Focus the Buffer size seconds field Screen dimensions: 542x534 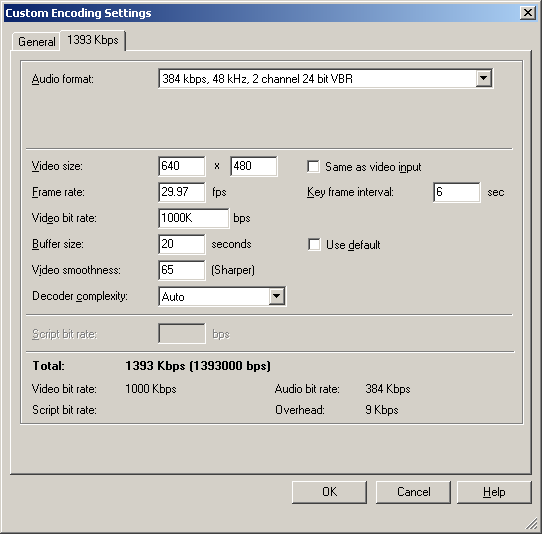[x=182, y=244]
